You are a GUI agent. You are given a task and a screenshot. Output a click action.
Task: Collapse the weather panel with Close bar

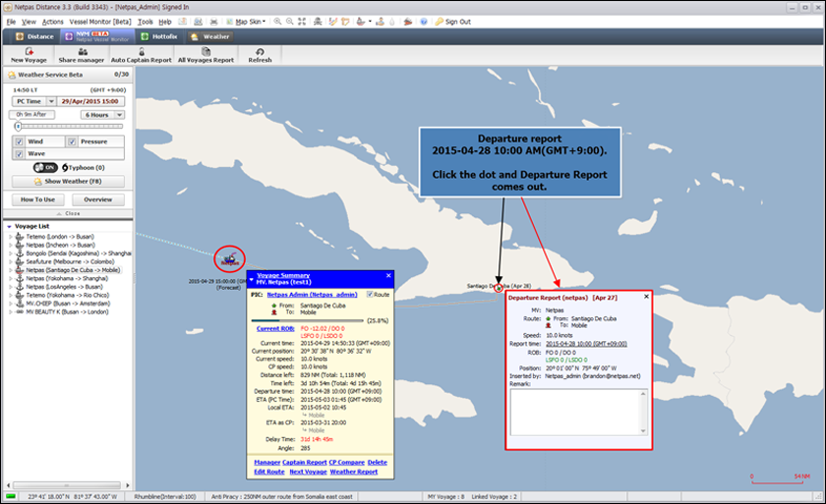(68, 213)
